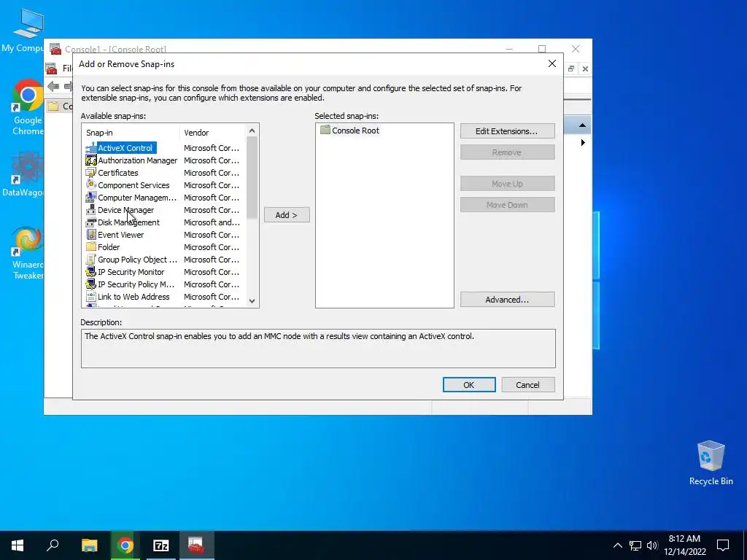The image size is (747, 560).
Task: Click the Authorization Manager snap-in icon
Action: click(90, 160)
